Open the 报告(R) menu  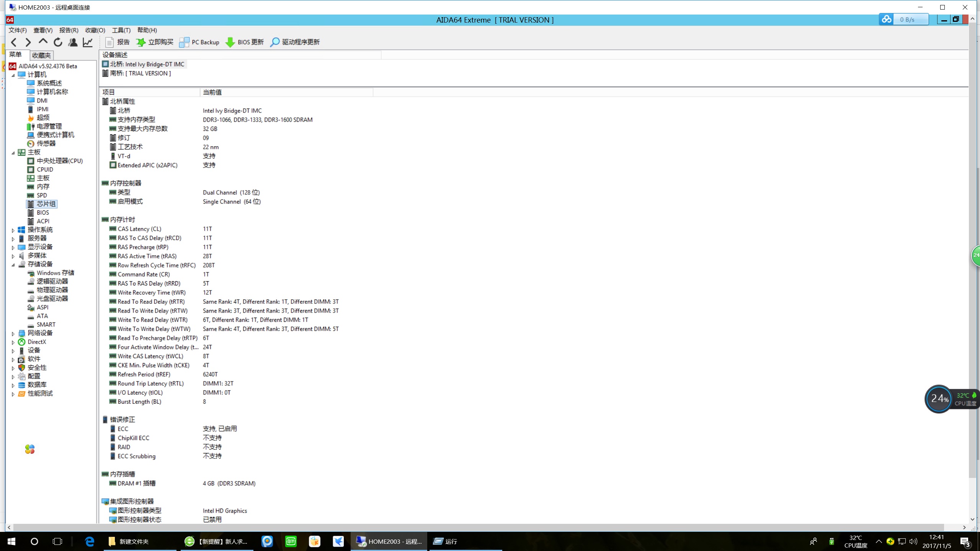pyautogui.click(x=69, y=30)
